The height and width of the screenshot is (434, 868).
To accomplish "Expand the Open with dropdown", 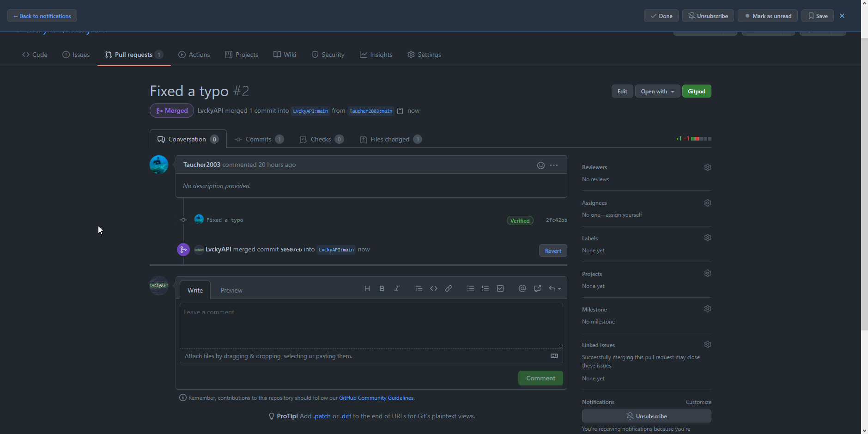I will coord(657,92).
